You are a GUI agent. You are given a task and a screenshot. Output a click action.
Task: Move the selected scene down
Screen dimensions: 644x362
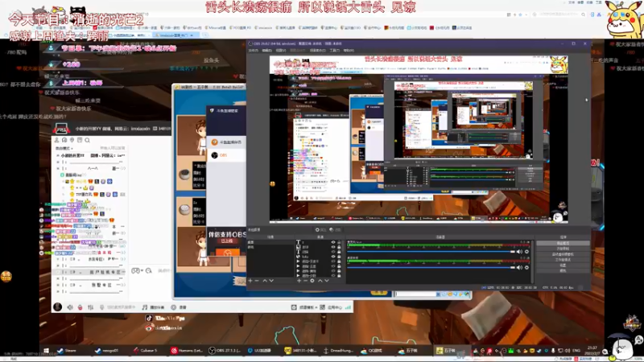pos(271,281)
